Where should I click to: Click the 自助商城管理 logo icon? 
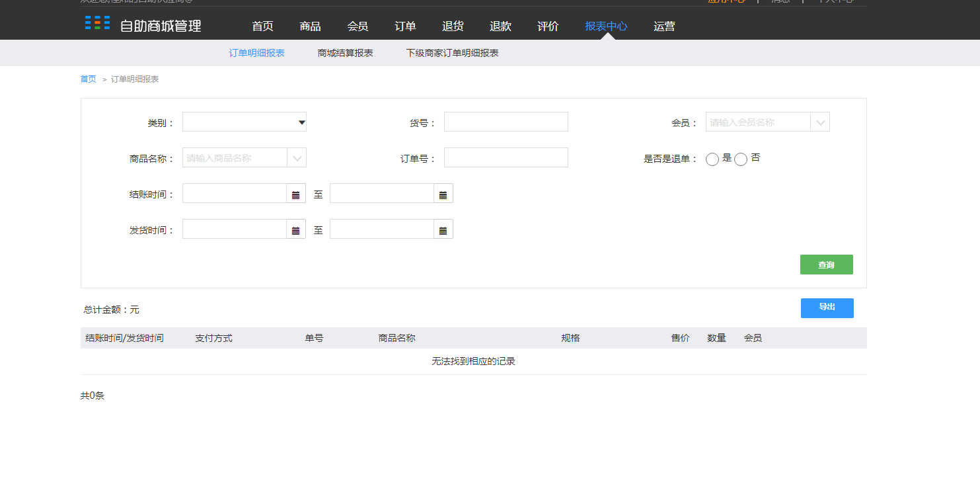[97, 22]
